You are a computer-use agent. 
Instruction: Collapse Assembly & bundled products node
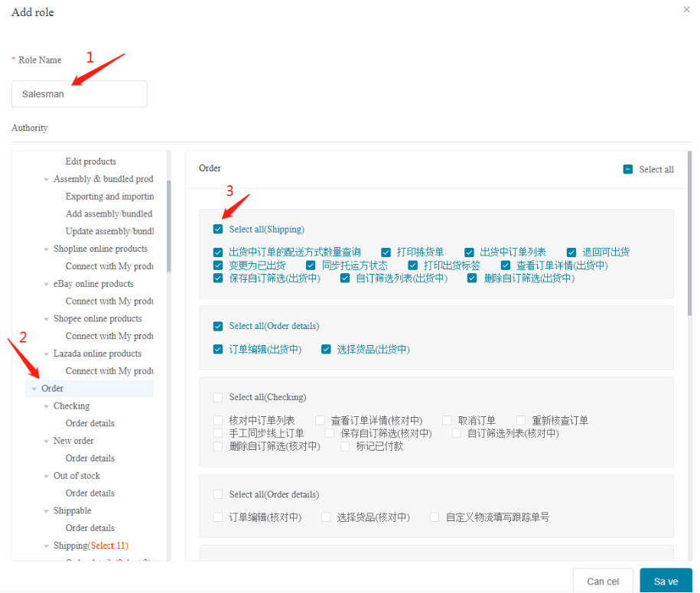tap(46, 180)
